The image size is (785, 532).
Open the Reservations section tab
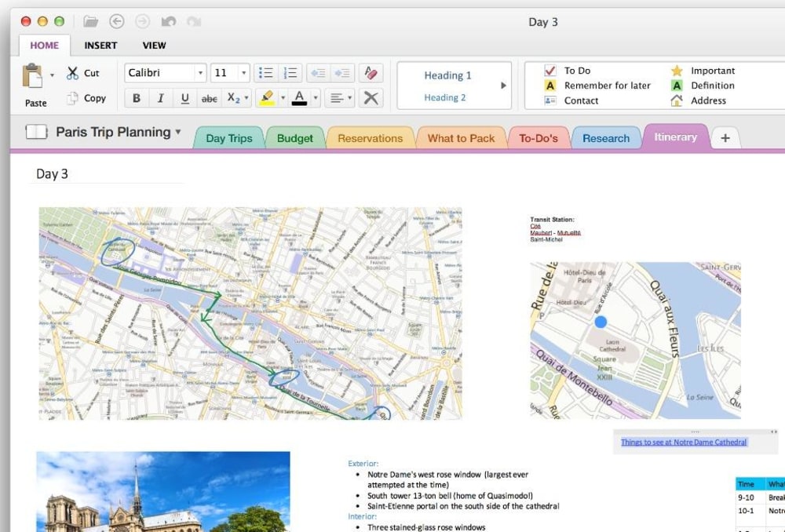click(x=370, y=138)
